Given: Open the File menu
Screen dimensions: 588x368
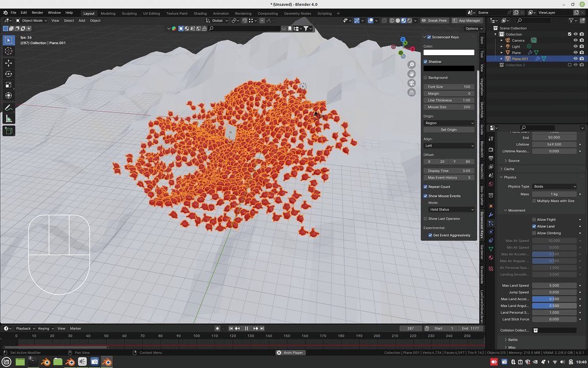Looking at the screenshot, I should 13,13.
